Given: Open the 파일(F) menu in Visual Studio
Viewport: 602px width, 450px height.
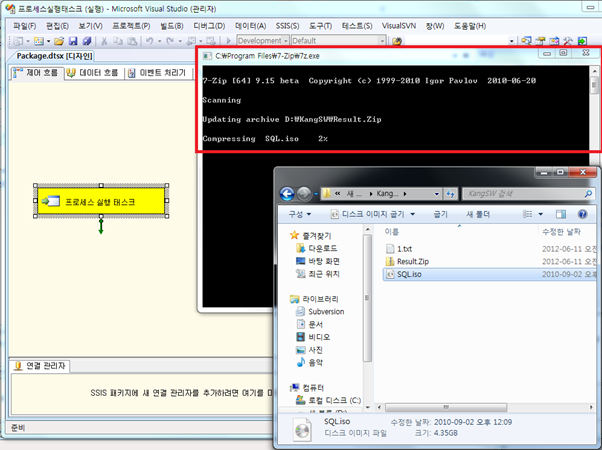Looking at the screenshot, I should (x=25, y=26).
